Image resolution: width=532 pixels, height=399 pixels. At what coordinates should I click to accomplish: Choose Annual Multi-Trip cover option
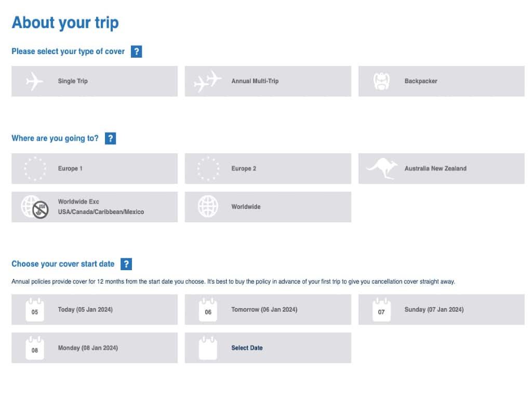coord(268,82)
